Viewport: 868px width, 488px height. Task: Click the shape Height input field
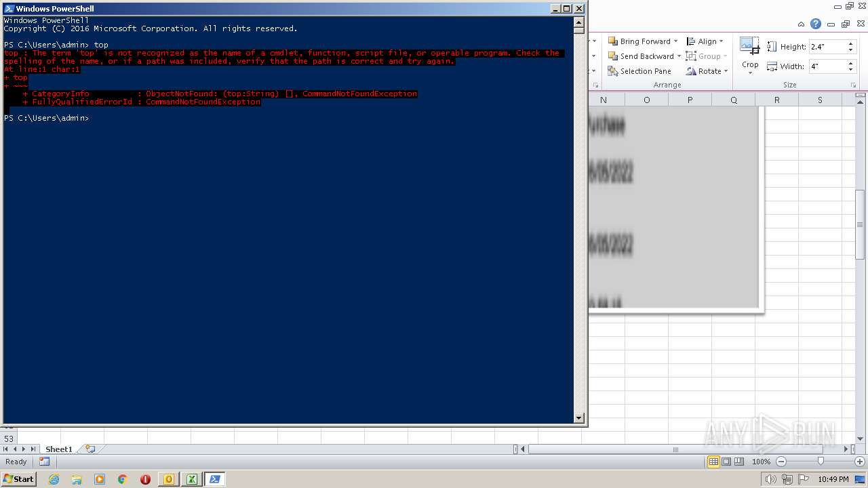pos(827,47)
